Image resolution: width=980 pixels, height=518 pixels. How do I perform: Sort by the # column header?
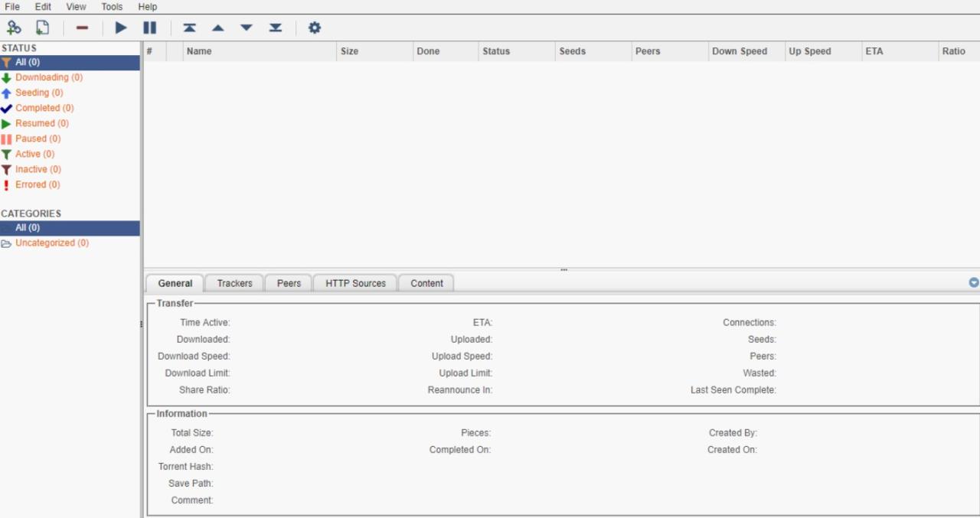point(155,51)
